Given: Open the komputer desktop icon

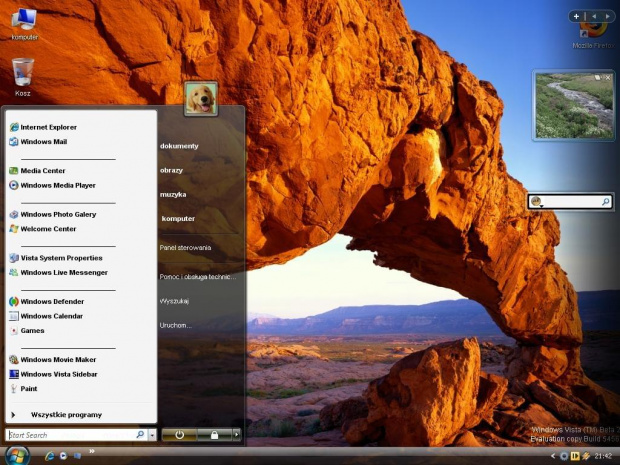Looking at the screenshot, I should click(x=25, y=25).
